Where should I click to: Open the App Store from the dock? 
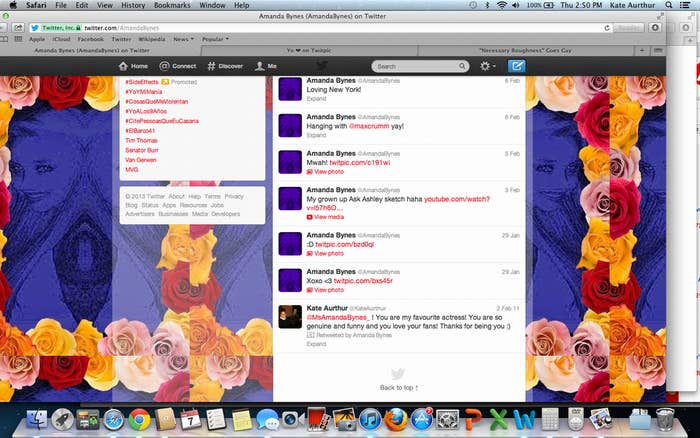tap(421, 420)
